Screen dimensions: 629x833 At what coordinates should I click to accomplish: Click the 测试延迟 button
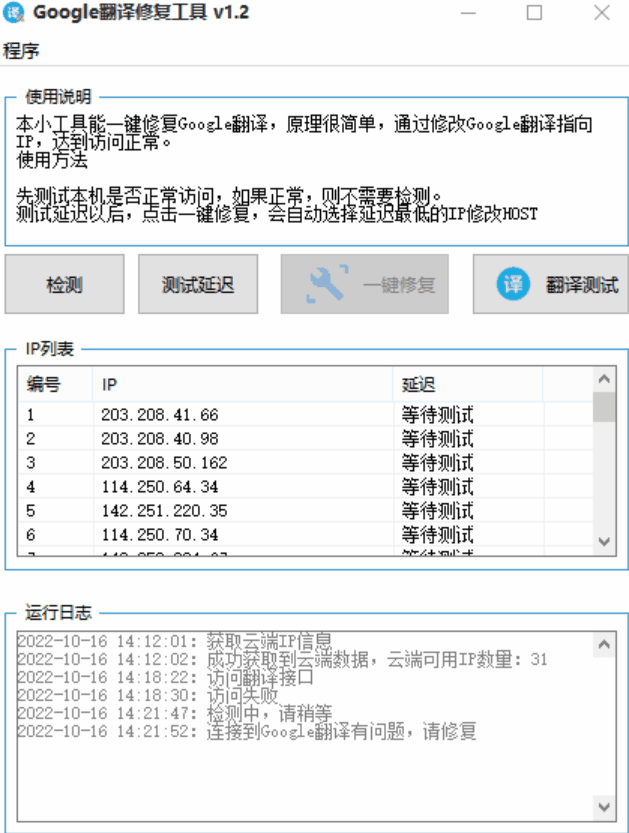tap(198, 284)
